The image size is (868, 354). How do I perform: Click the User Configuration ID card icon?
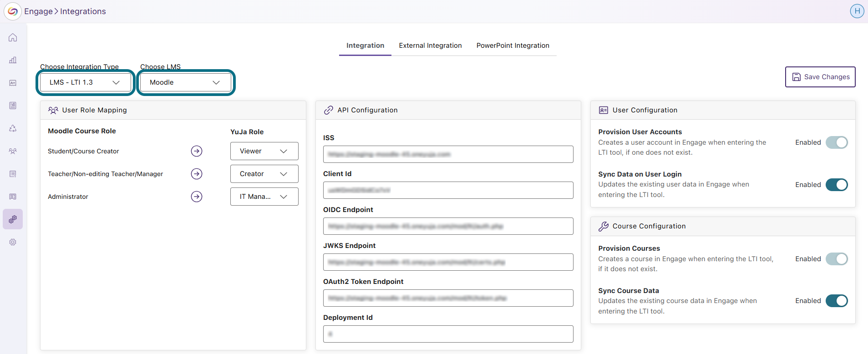point(604,110)
